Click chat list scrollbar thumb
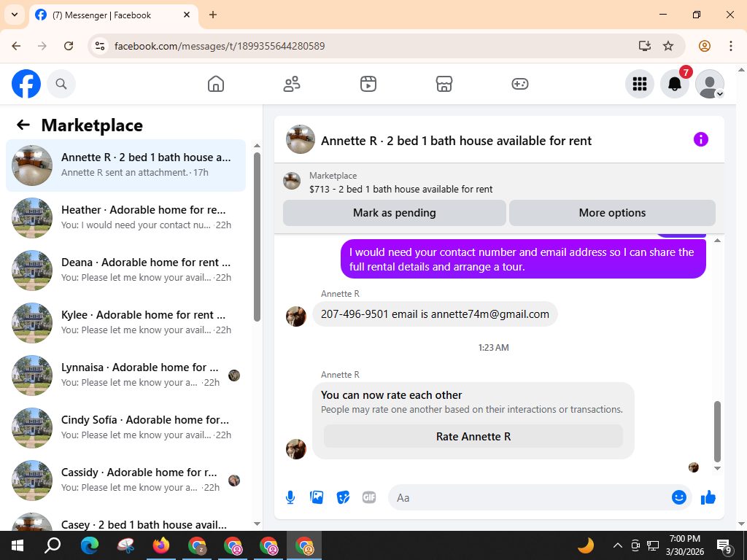 [258, 237]
